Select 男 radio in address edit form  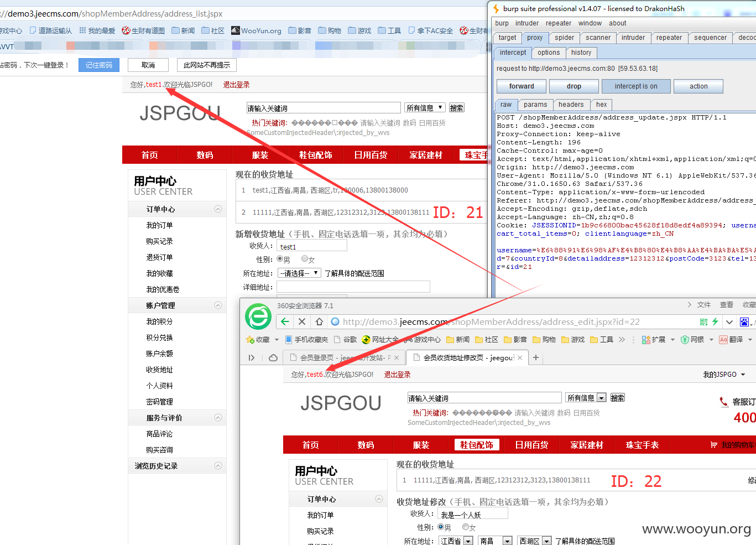click(441, 527)
